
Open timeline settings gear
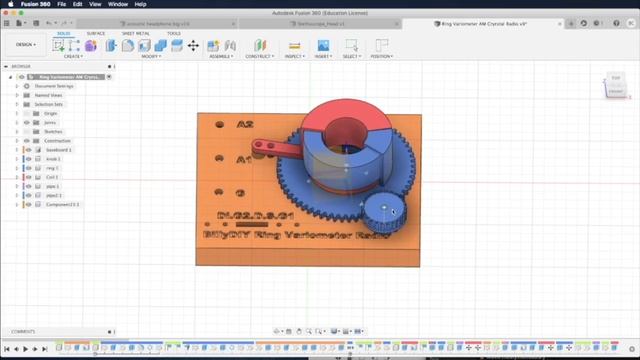point(632,349)
